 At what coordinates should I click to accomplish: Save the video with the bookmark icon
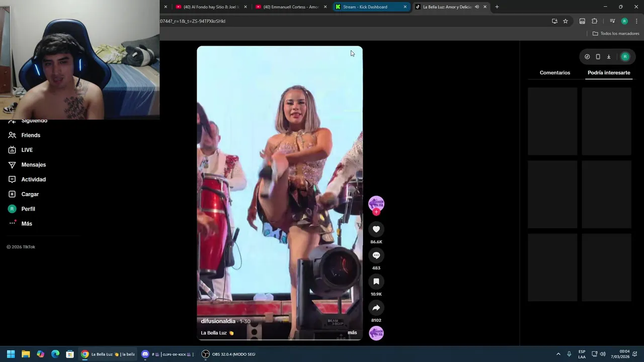[376, 282]
